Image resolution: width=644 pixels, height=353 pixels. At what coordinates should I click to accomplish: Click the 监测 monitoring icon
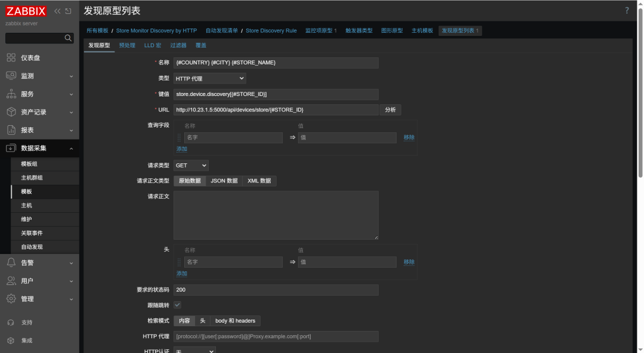pyautogui.click(x=11, y=76)
